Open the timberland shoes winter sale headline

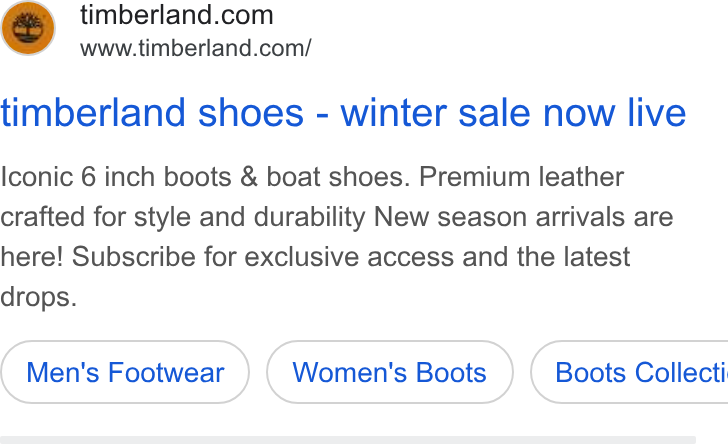[343, 113]
